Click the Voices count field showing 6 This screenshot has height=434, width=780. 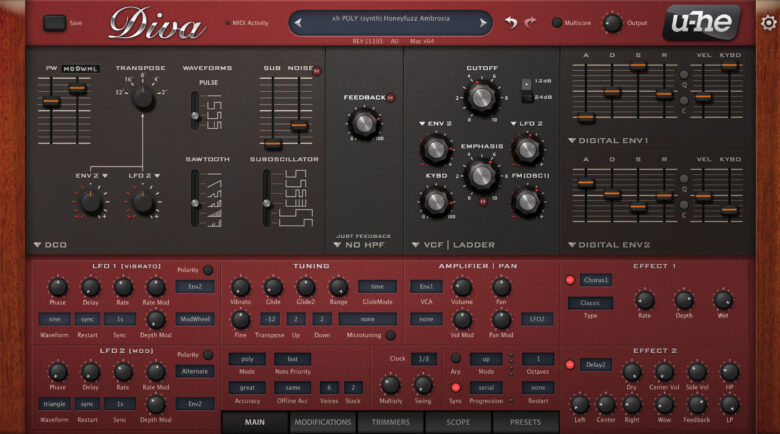(329, 388)
